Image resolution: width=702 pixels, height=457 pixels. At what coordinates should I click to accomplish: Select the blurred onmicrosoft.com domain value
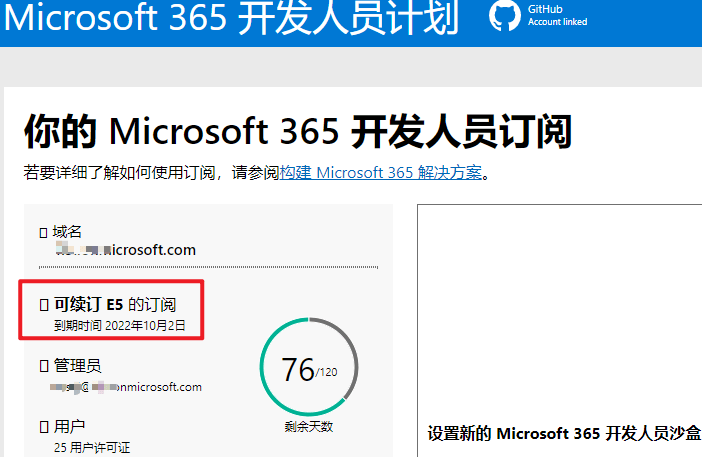(x=125, y=249)
